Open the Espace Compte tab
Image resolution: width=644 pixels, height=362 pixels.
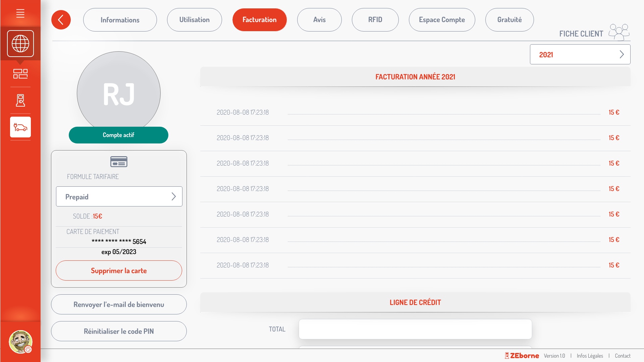coord(441,20)
